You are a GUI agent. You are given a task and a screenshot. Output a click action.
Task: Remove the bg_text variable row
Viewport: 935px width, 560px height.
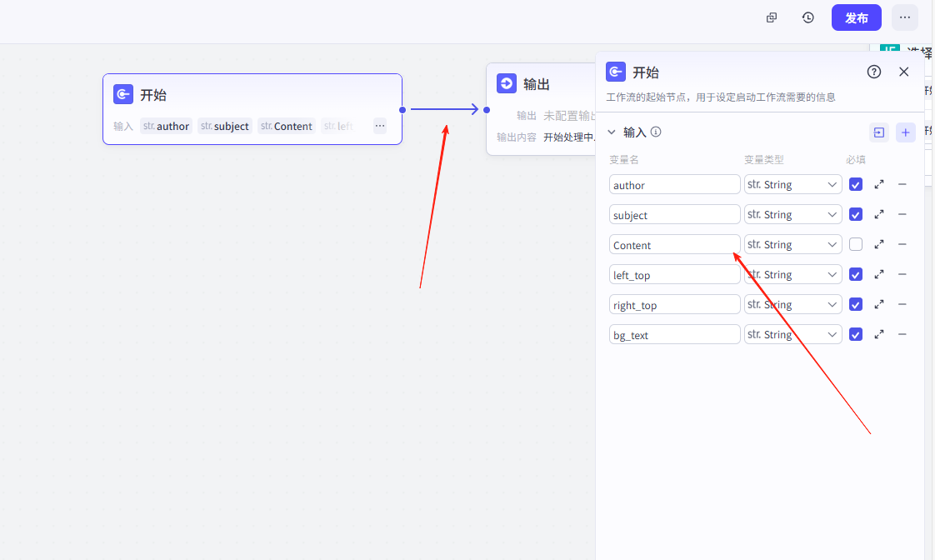(x=902, y=334)
